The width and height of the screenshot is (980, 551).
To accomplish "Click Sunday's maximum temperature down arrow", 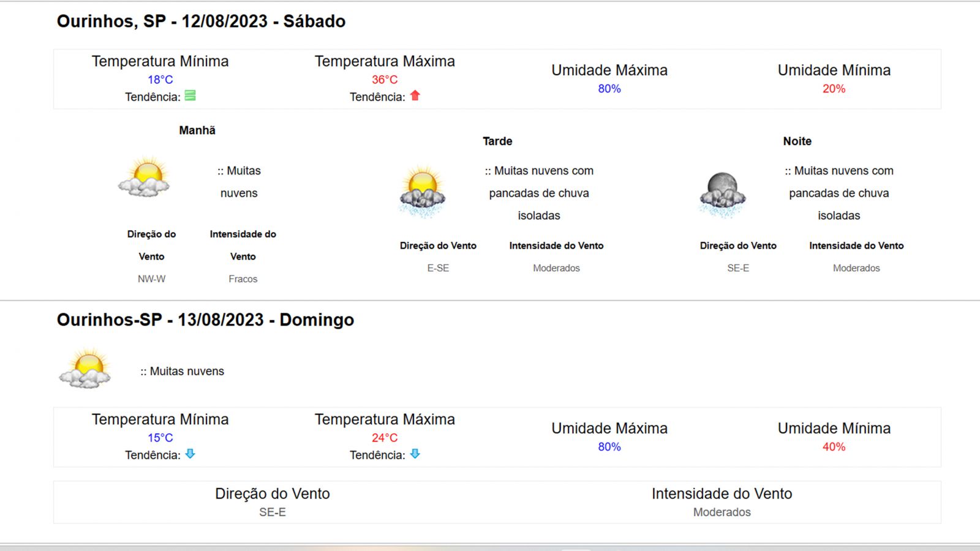I will [x=415, y=454].
